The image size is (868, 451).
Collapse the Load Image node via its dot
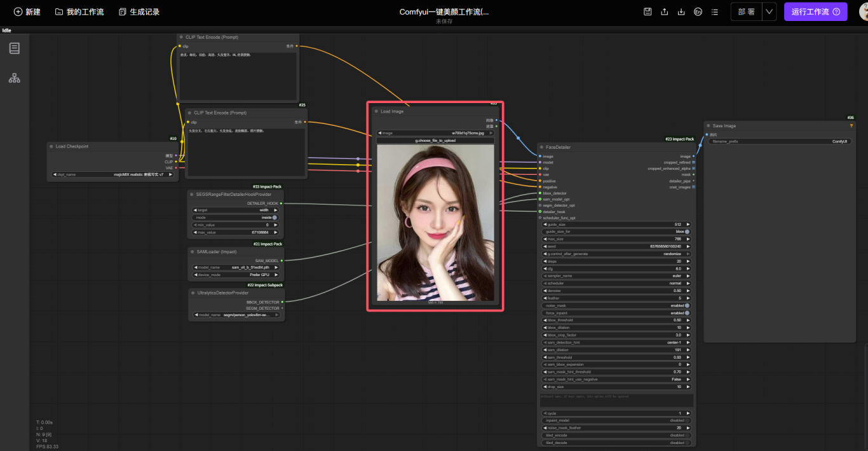coord(376,111)
